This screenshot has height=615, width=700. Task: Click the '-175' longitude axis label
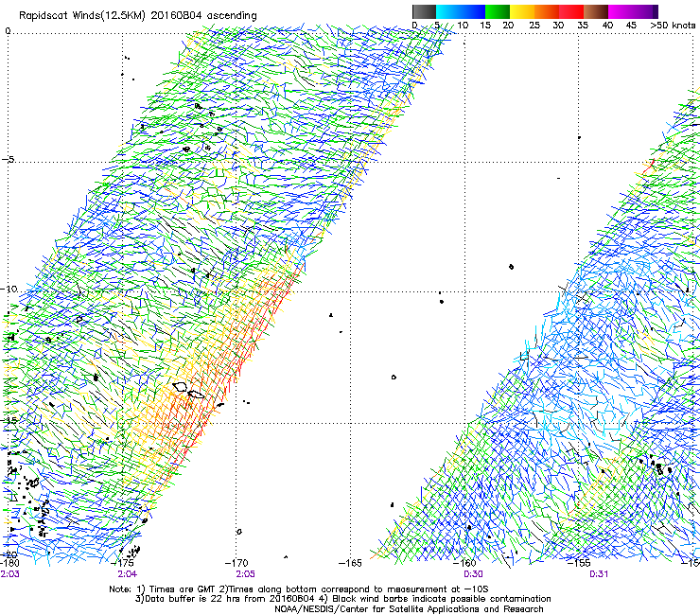tap(122, 563)
